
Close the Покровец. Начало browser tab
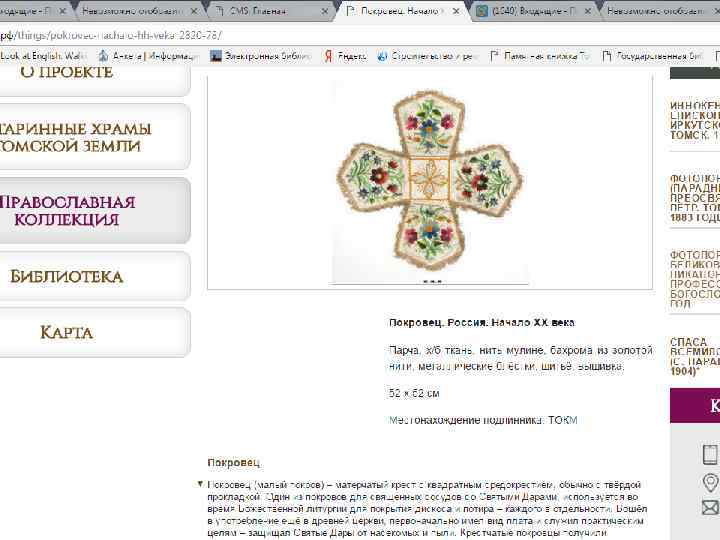click(x=456, y=11)
